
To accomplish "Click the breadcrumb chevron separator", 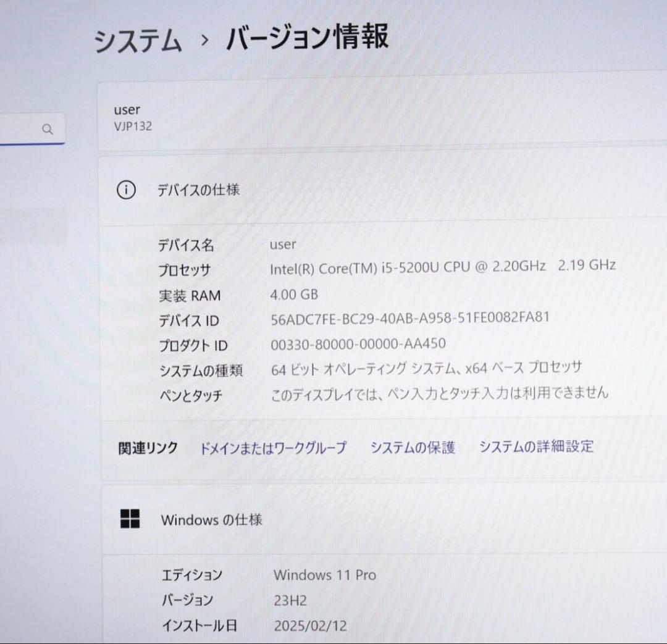I will click(x=205, y=40).
